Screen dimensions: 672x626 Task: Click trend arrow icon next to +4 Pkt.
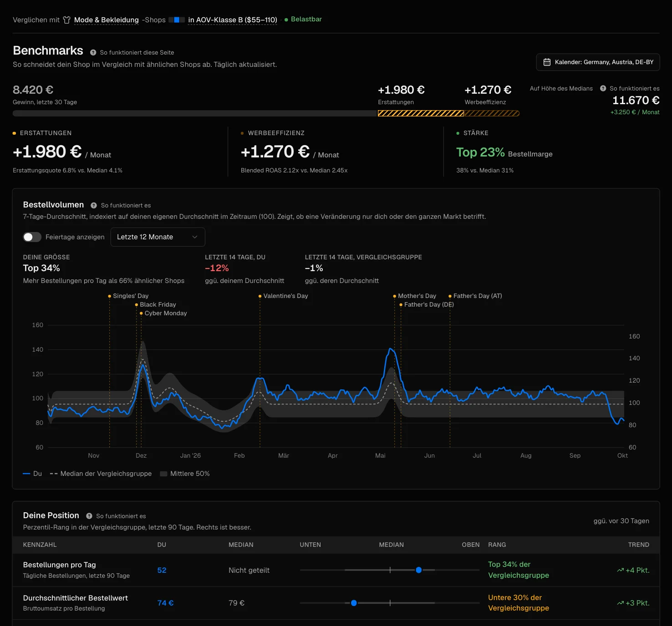pos(620,570)
